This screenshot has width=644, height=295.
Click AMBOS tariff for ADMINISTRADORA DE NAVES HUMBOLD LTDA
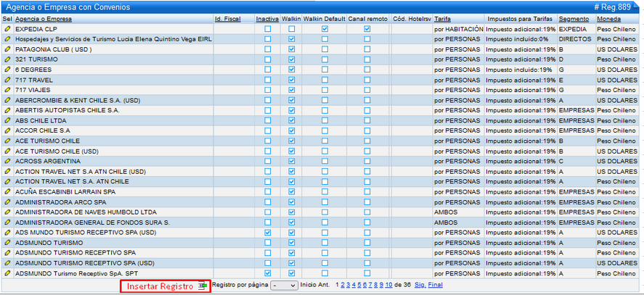[444, 212]
